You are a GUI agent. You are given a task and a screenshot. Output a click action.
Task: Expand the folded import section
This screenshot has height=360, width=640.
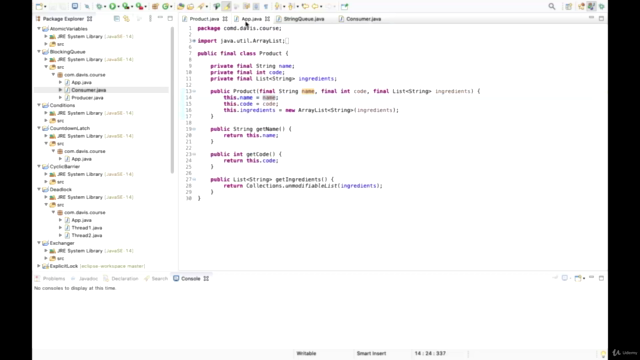click(x=194, y=41)
